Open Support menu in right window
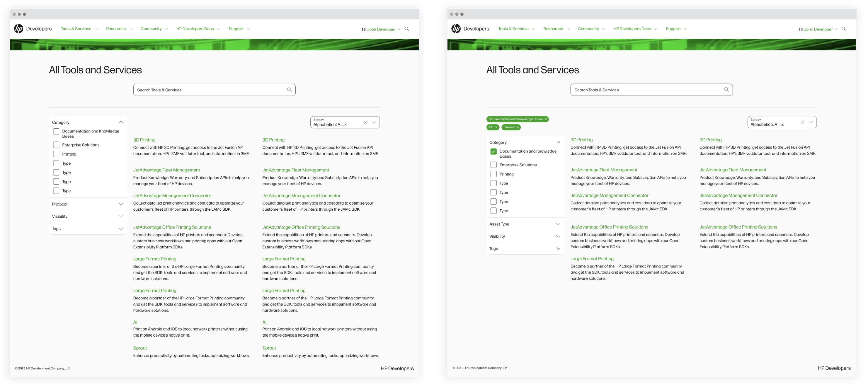The image size is (868, 392). coord(676,29)
